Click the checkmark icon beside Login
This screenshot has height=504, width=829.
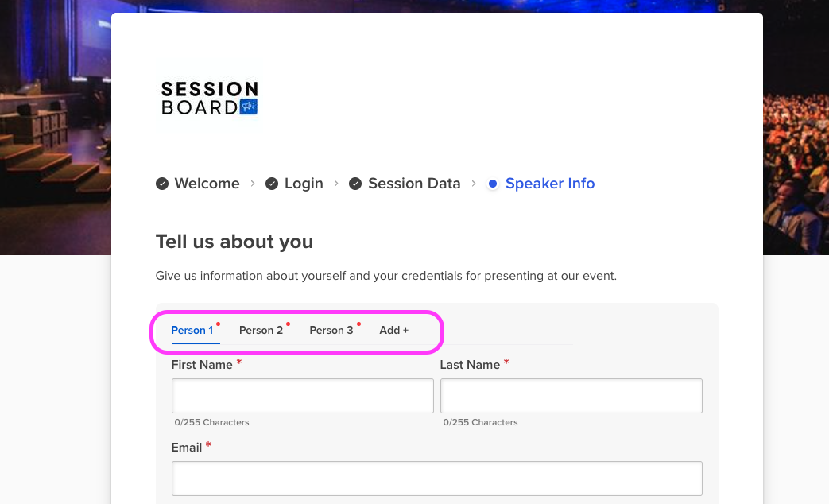coord(272,183)
